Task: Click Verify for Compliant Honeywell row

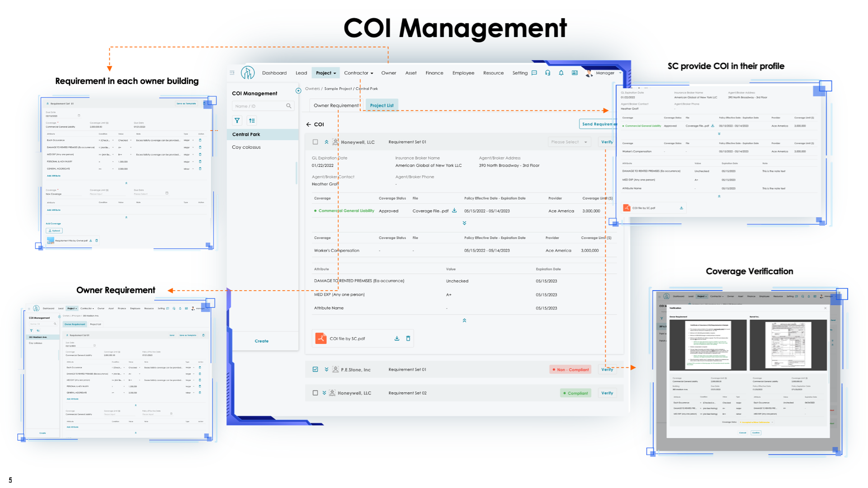Action: (x=607, y=393)
